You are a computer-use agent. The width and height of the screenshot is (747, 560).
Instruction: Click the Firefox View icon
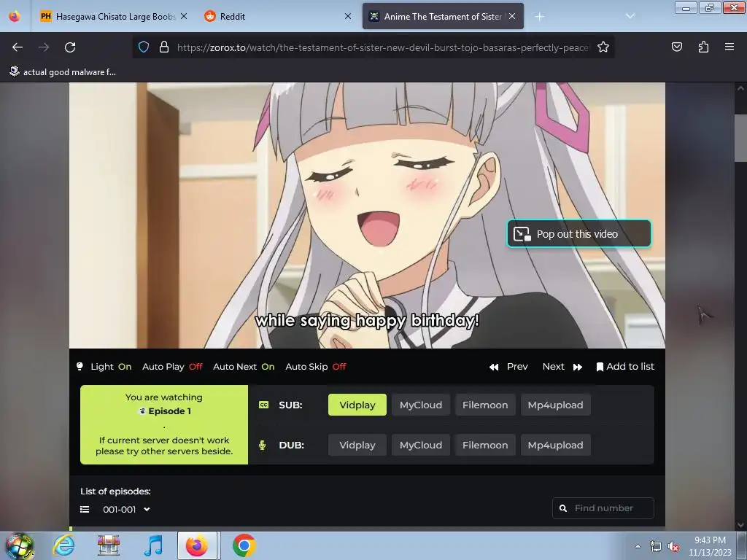coord(15,16)
